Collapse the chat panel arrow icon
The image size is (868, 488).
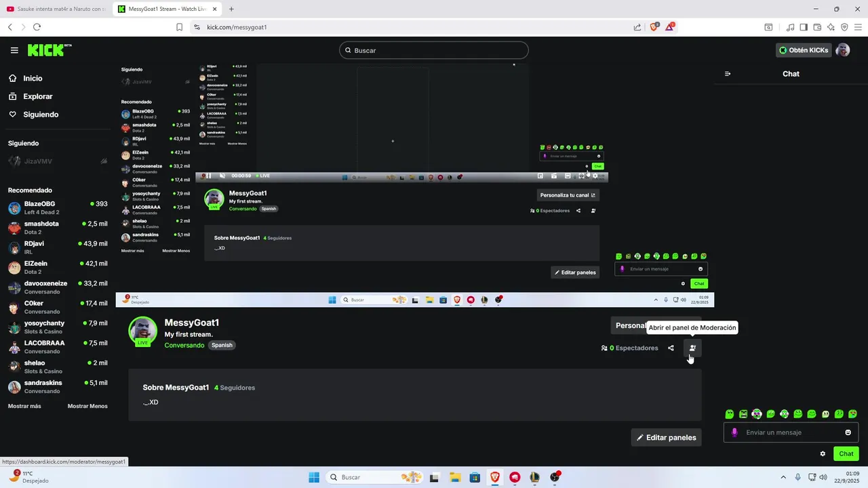click(x=728, y=74)
